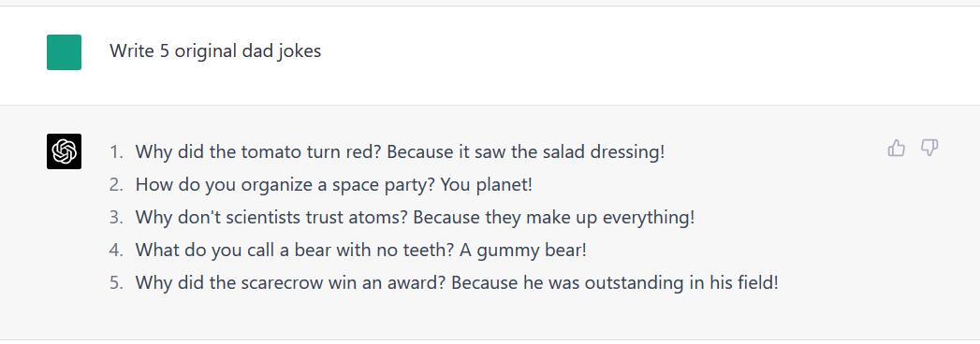980x344 pixels.
Task: Click the scarecrow award joke line
Action: tap(457, 283)
